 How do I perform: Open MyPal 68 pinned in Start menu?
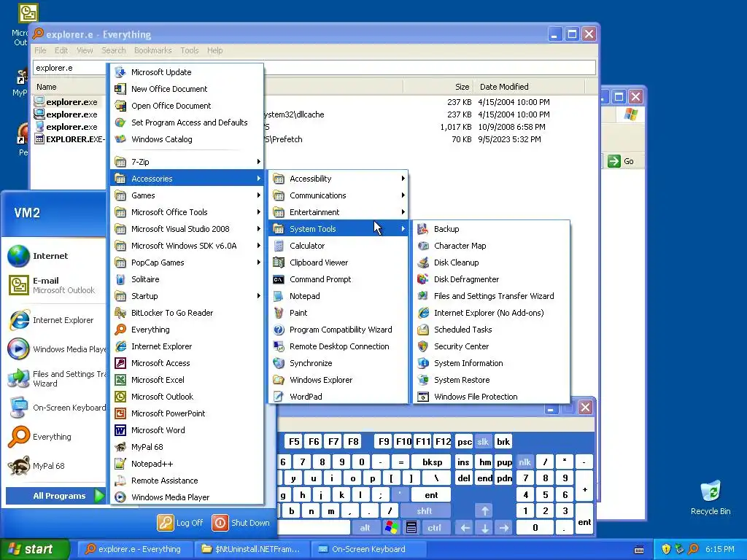pos(55,466)
